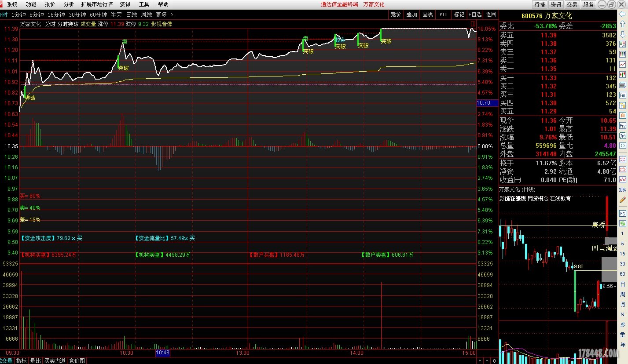Click the down arrow icon in right sidebar
This screenshot has height=364, width=628.
pyautogui.click(x=623, y=34)
